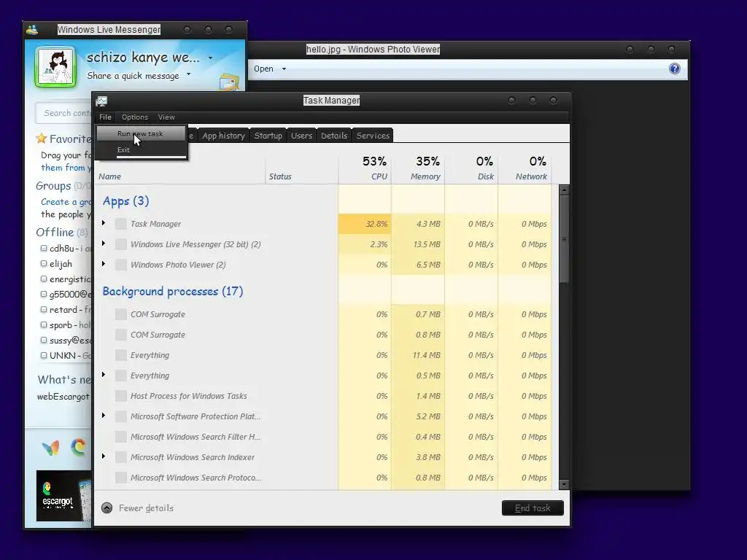Sort processes by the CPU column
The image size is (747, 560).
tap(365, 168)
